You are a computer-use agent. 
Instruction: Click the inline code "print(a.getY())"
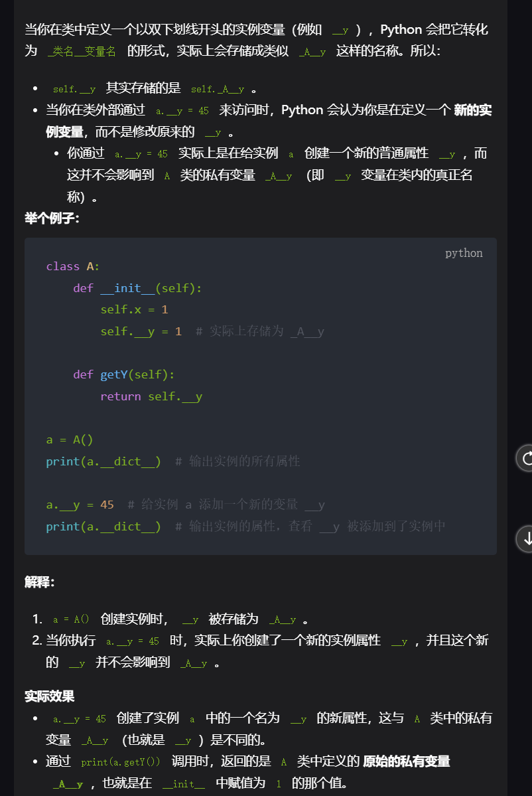121,762
